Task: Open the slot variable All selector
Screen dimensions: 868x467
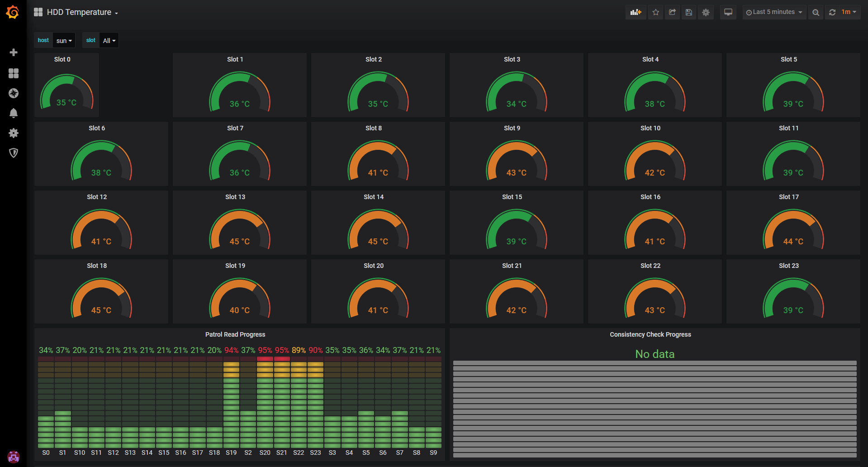Action: click(x=109, y=40)
